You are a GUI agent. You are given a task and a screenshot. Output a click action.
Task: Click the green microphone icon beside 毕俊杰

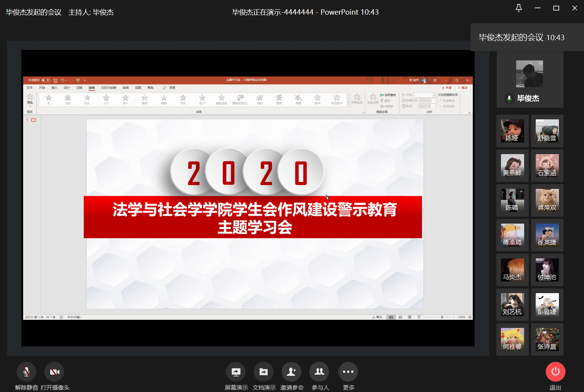pyautogui.click(x=509, y=99)
